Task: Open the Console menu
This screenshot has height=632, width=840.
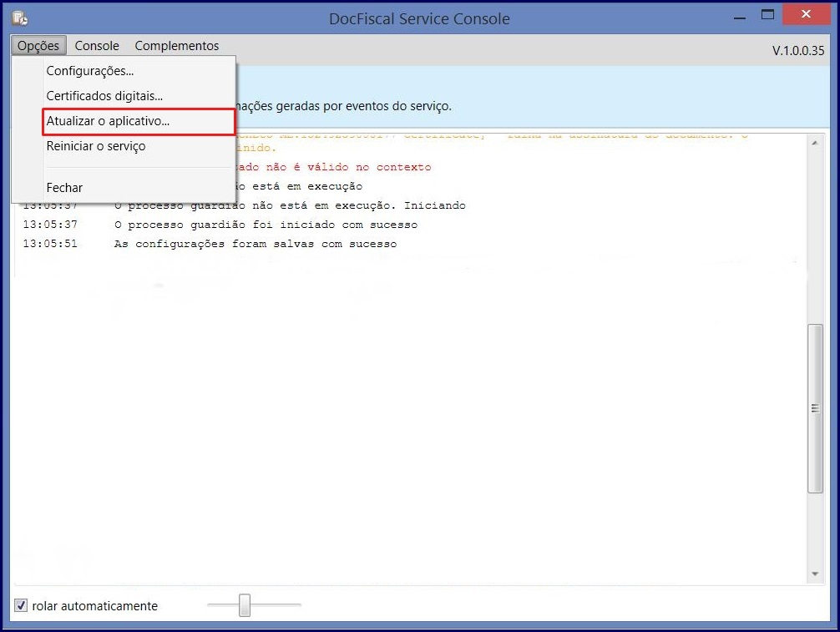Action: click(97, 46)
